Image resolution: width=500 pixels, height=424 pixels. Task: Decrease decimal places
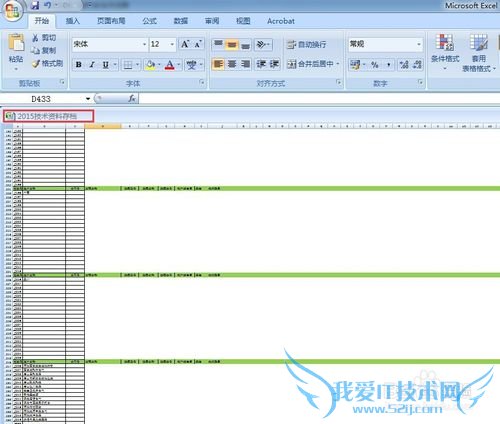pos(417,65)
